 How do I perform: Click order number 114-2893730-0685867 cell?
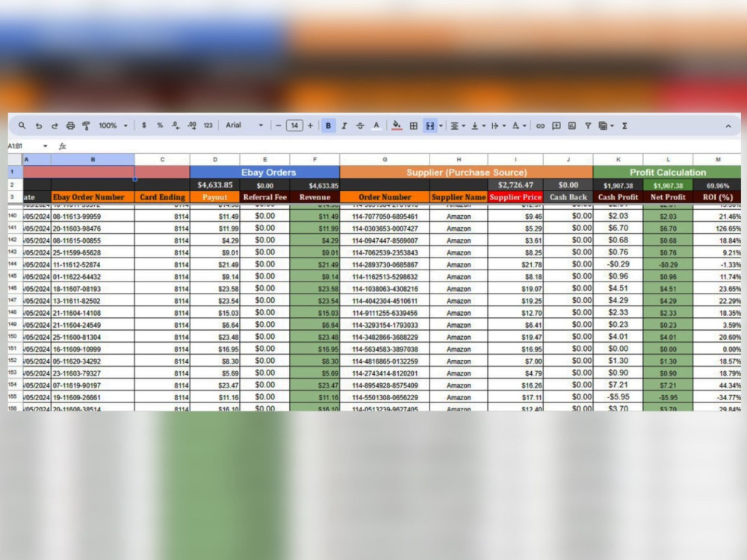[x=385, y=265]
